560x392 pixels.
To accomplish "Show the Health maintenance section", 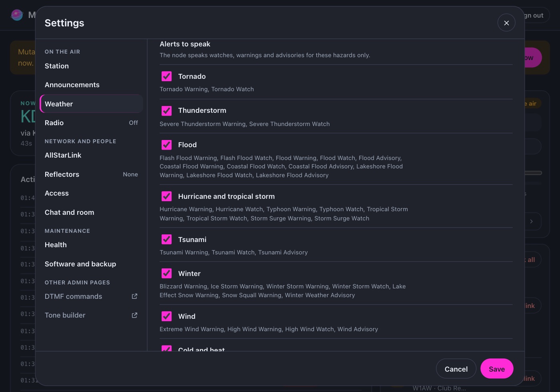I will tap(91, 245).
